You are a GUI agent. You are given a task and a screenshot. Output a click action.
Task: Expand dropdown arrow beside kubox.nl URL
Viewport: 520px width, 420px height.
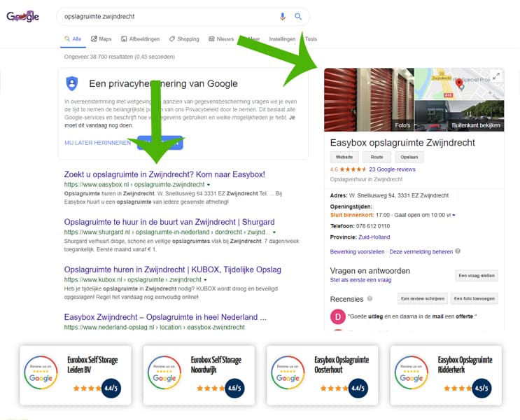tap(205, 280)
